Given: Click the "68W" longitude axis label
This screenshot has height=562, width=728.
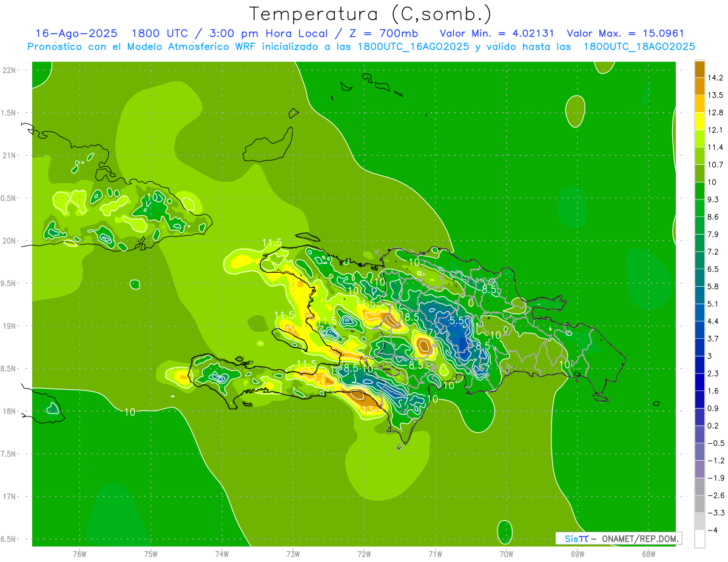Looking at the screenshot, I should click(648, 554).
